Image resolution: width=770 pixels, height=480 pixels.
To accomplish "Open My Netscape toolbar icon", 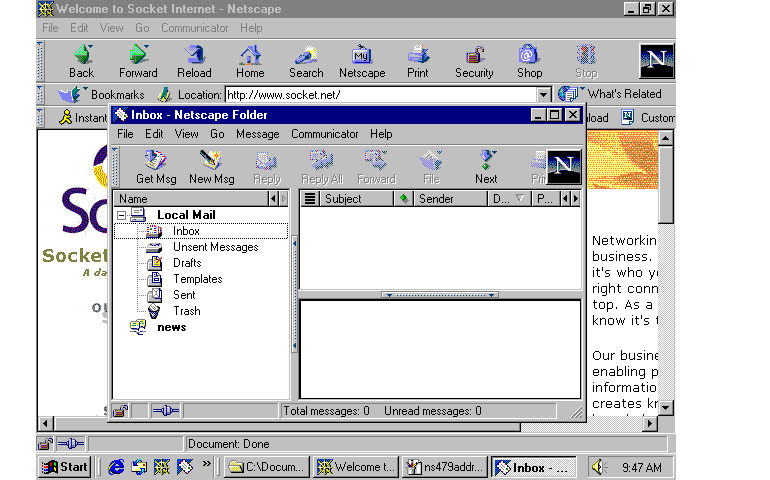I will click(x=362, y=61).
